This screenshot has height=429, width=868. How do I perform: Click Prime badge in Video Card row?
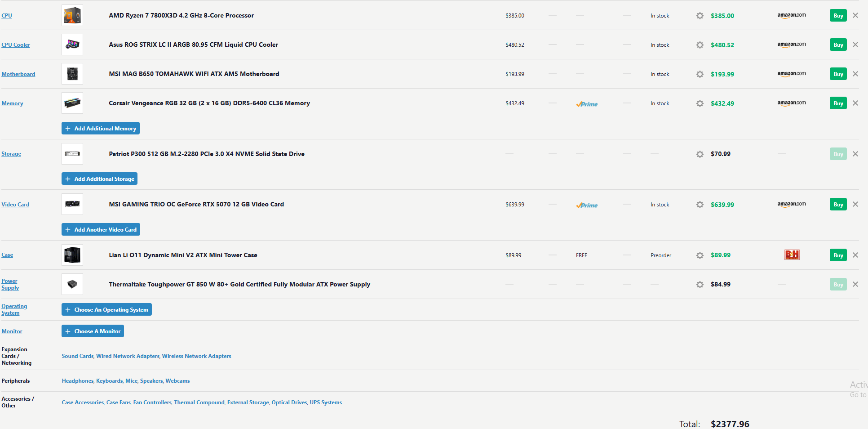coord(587,205)
